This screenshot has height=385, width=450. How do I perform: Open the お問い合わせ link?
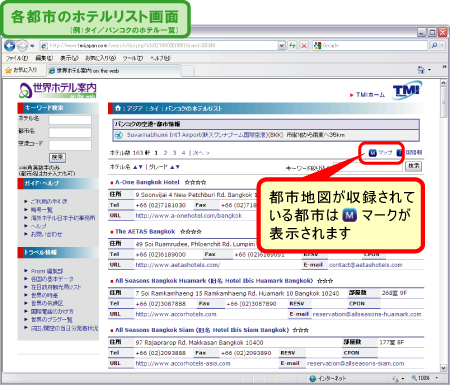tap(46, 234)
